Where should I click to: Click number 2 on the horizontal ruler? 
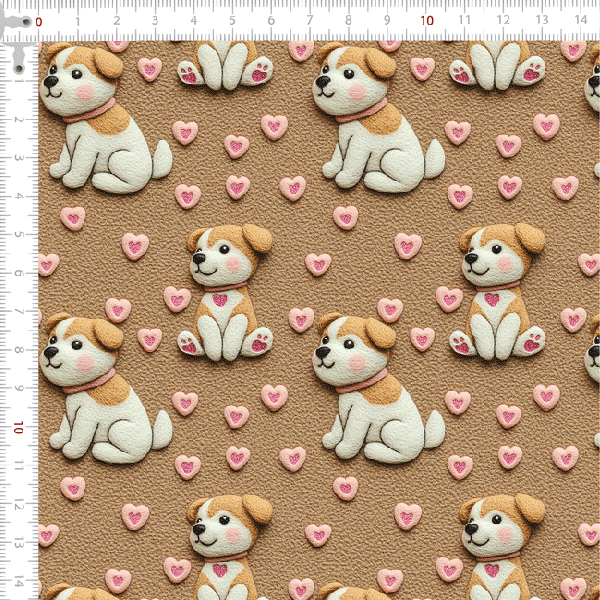117,21
